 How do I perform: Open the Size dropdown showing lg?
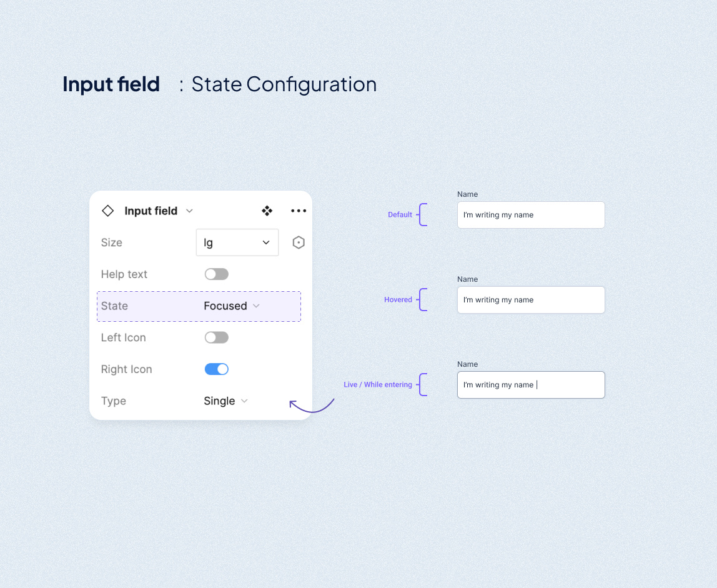(237, 242)
